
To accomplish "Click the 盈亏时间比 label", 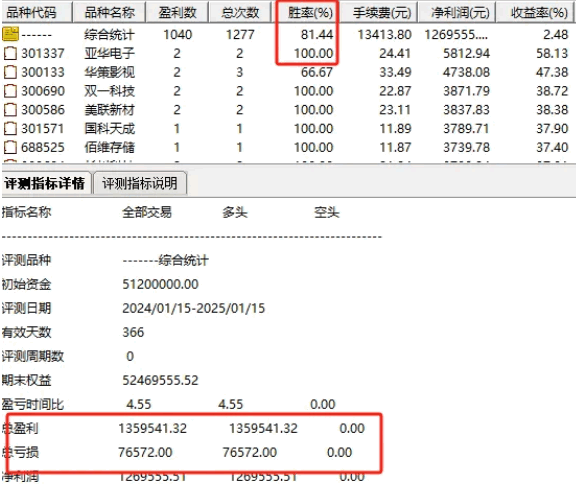I will pos(32,404).
